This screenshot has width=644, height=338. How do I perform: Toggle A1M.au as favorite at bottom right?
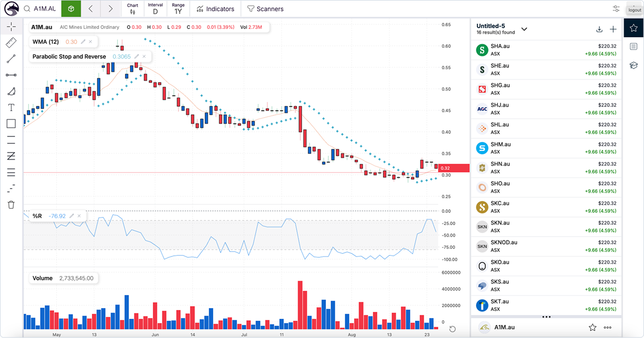[x=592, y=328]
